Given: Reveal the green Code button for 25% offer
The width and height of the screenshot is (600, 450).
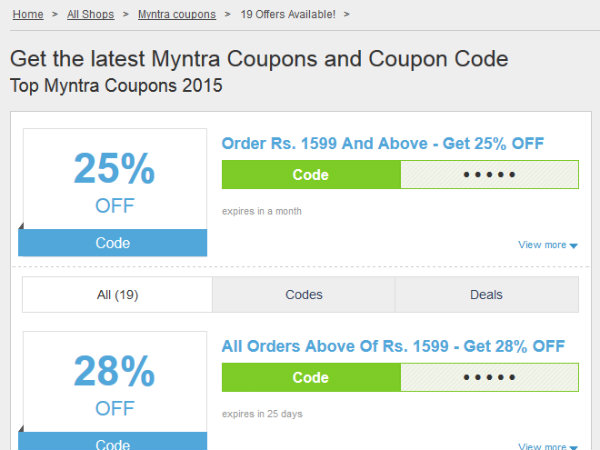Looking at the screenshot, I should [x=311, y=175].
